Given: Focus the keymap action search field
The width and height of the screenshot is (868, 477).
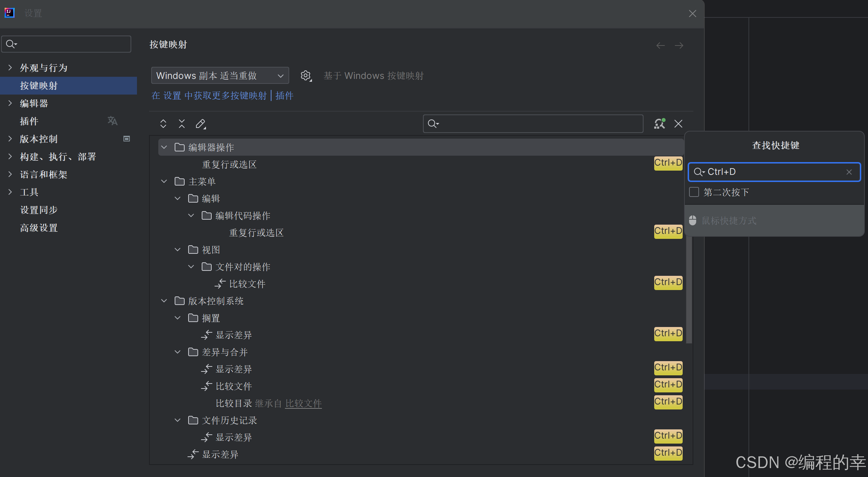Looking at the screenshot, I should pos(533,124).
